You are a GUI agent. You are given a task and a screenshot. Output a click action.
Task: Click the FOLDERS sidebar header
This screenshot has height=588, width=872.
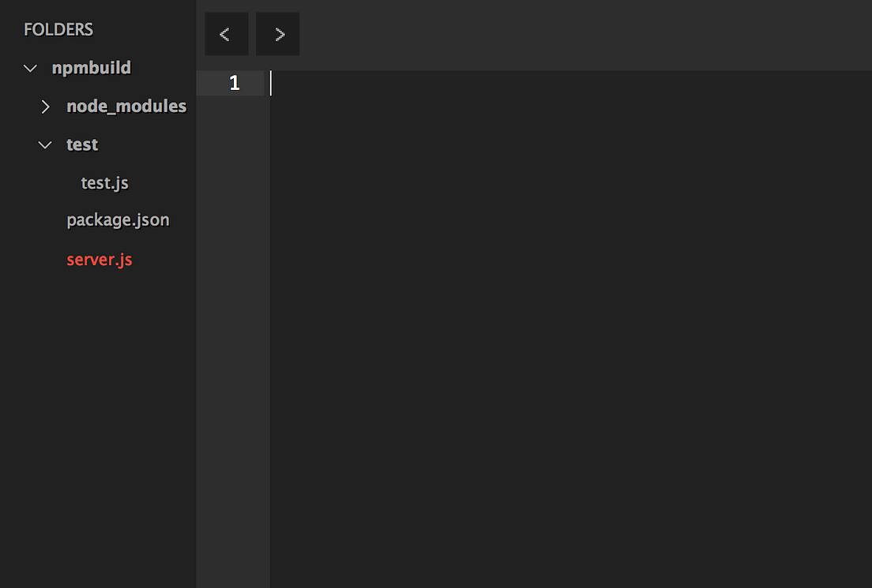coord(58,29)
